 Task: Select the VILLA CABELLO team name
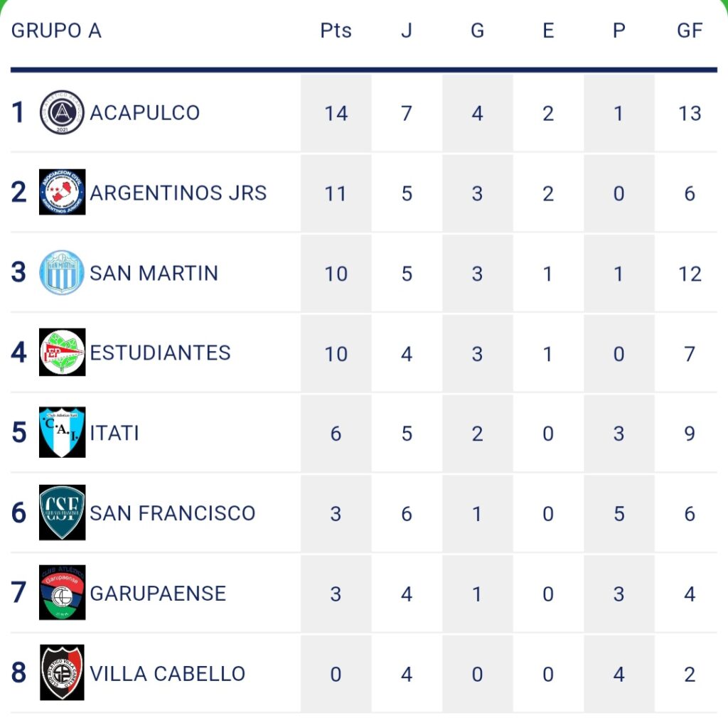[168, 673]
